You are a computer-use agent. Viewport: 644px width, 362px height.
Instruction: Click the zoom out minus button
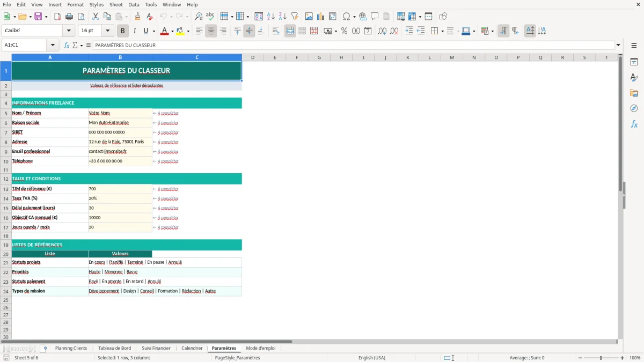pos(579,358)
